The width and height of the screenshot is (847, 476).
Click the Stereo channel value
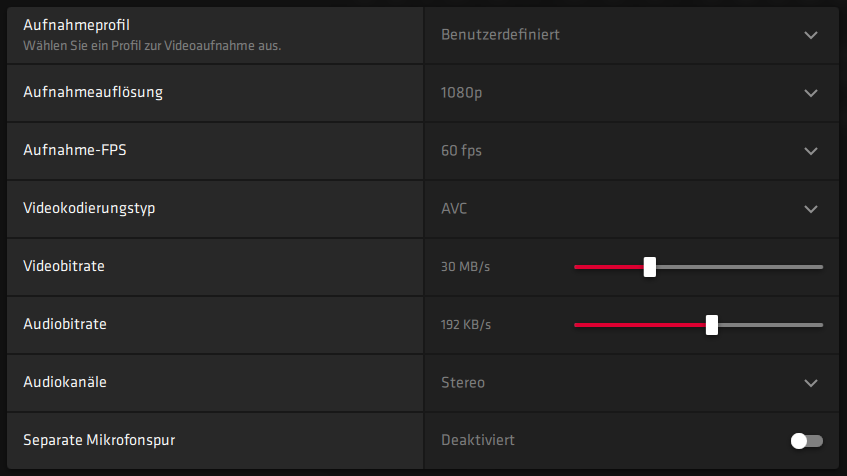pyautogui.click(x=463, y=382)
